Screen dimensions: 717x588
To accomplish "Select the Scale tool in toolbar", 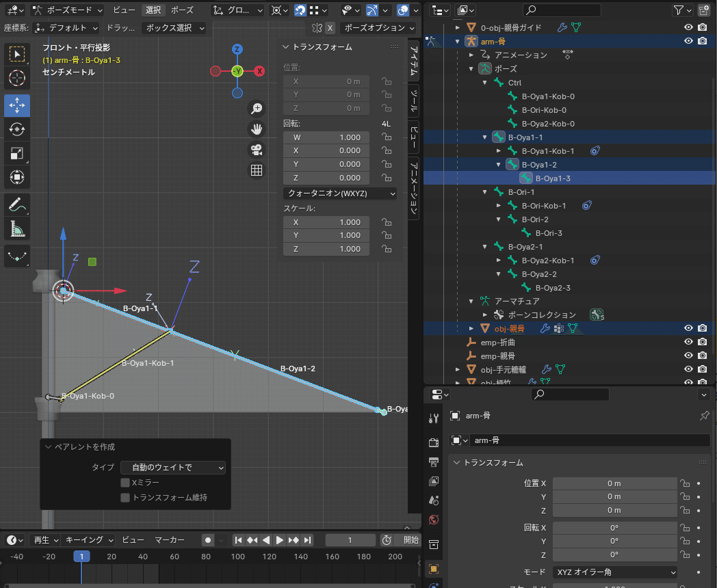I will click(x=17, y=154).
